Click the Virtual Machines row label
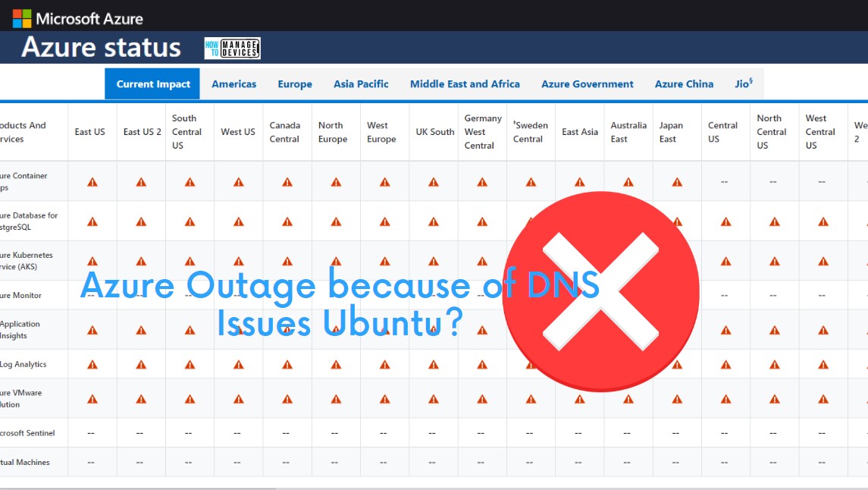The width and height of the screenshot is (868, 490). tap(25, 463)
